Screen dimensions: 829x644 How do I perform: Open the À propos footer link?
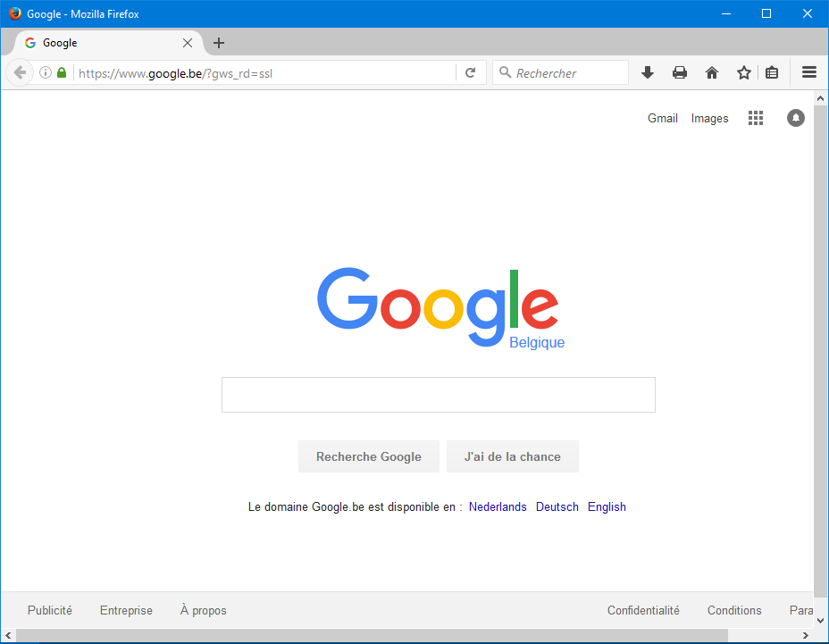click(203, 610)
